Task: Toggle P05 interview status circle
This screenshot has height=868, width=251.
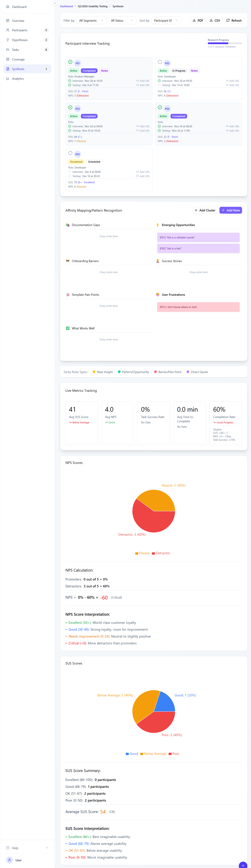Action: point(70,172)
